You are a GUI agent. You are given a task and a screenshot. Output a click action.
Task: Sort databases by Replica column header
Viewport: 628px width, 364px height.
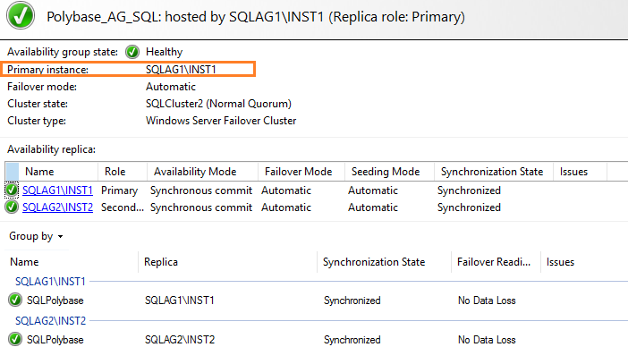(x=161, y=262)
